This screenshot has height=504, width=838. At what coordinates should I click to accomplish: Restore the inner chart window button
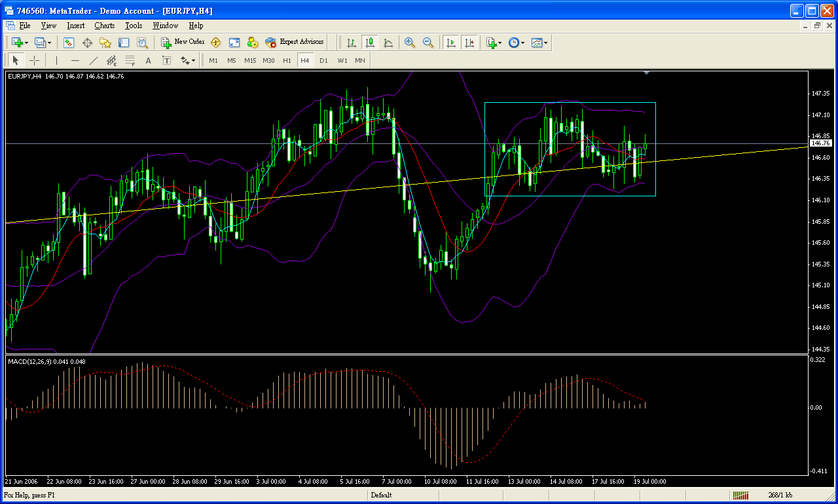[817, 26]
